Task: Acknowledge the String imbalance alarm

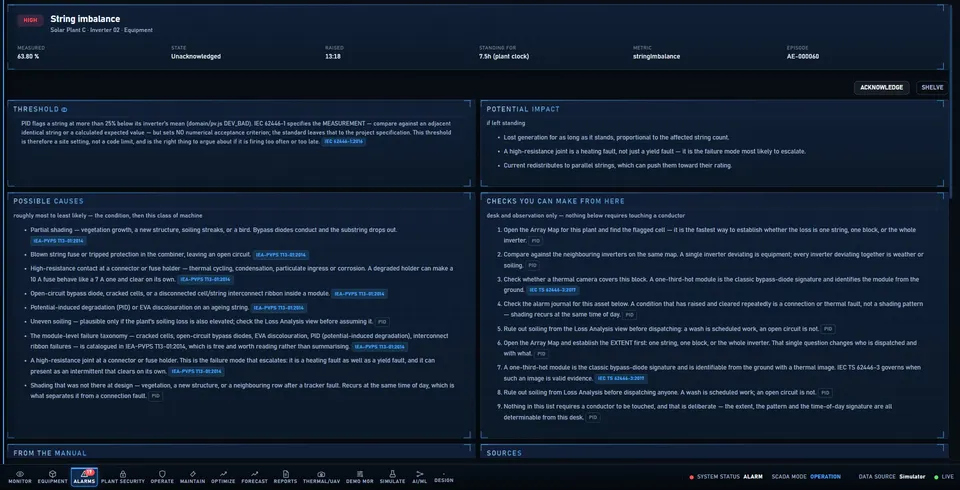Action: coord(882,88)
